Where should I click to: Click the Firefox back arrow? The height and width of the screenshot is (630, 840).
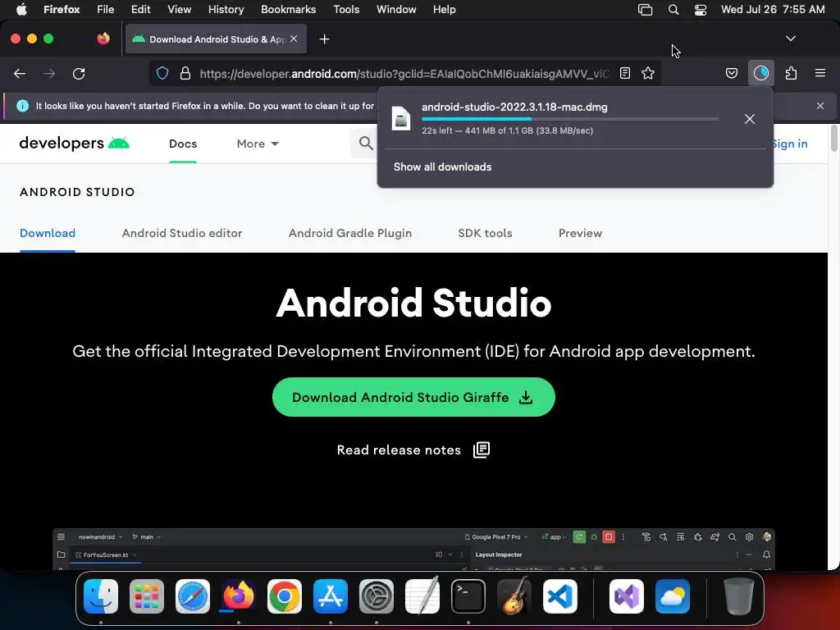tap(20, 73)
